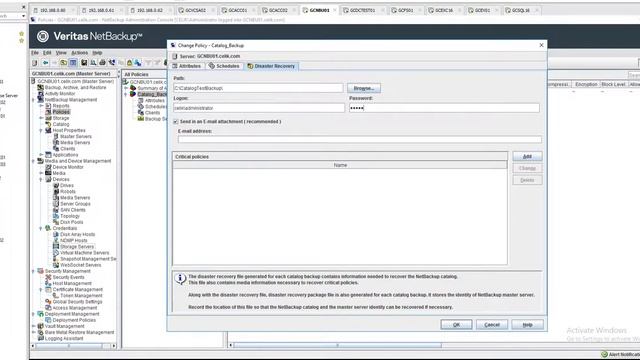Select NDMP Hosts under Credentials

click(x=73, y=240)
